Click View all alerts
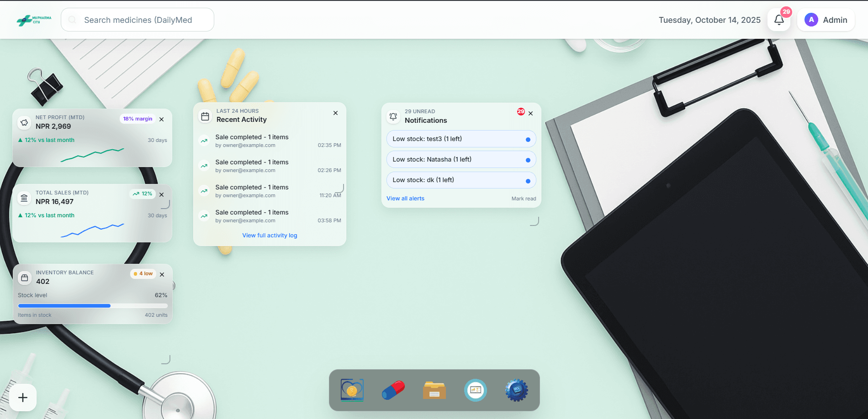The image size is (868, 419). pos(405,198)
